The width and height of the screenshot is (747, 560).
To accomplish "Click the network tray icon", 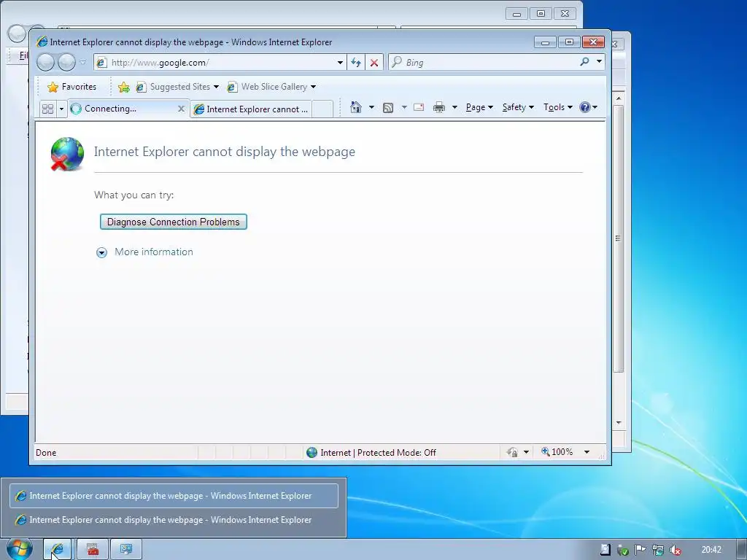I will coord(658,550).
